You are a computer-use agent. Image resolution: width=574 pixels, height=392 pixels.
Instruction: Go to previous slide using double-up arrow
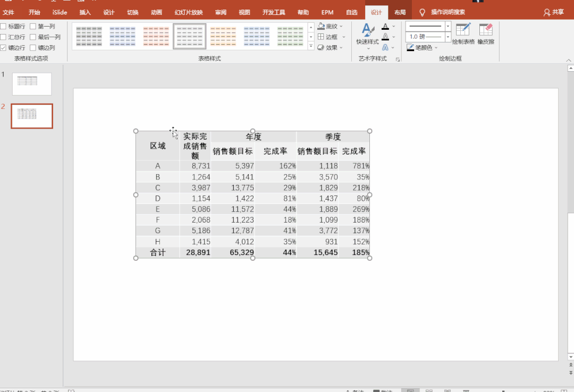pos(570,365)
